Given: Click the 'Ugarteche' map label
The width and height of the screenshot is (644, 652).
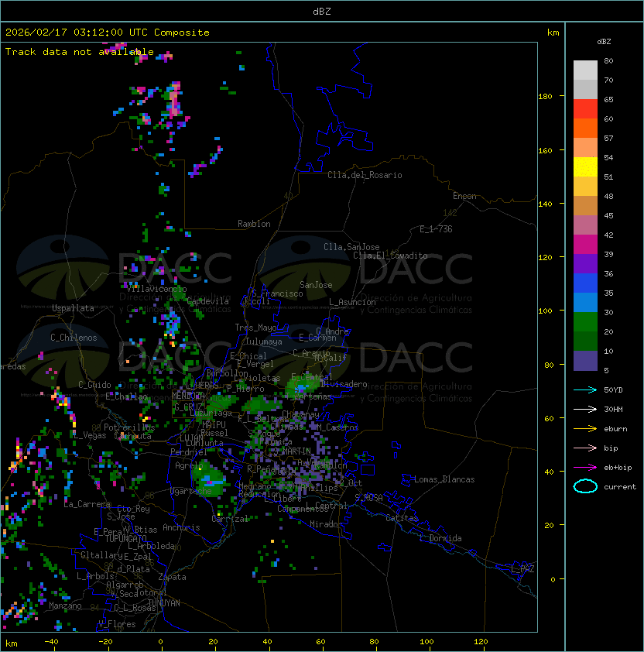Looking at the screenshot, I should click(x=190, y=491).
